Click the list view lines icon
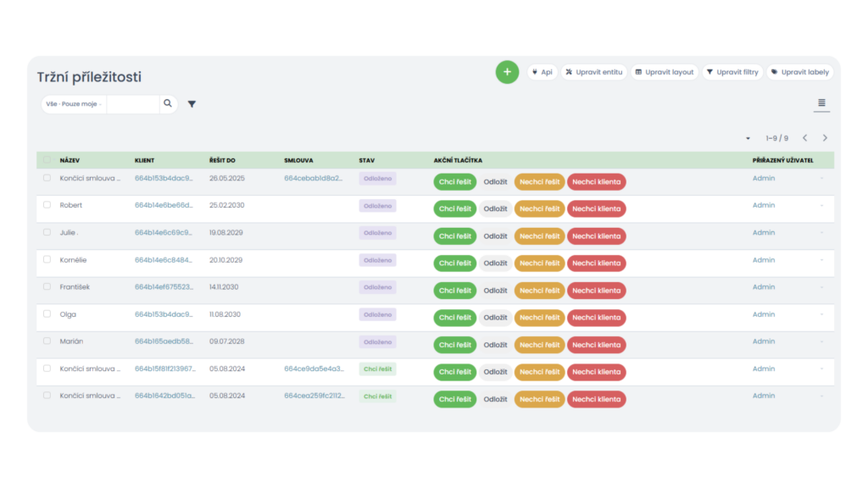The height and width of the screenshot is (488, 868). pos(821,103)
